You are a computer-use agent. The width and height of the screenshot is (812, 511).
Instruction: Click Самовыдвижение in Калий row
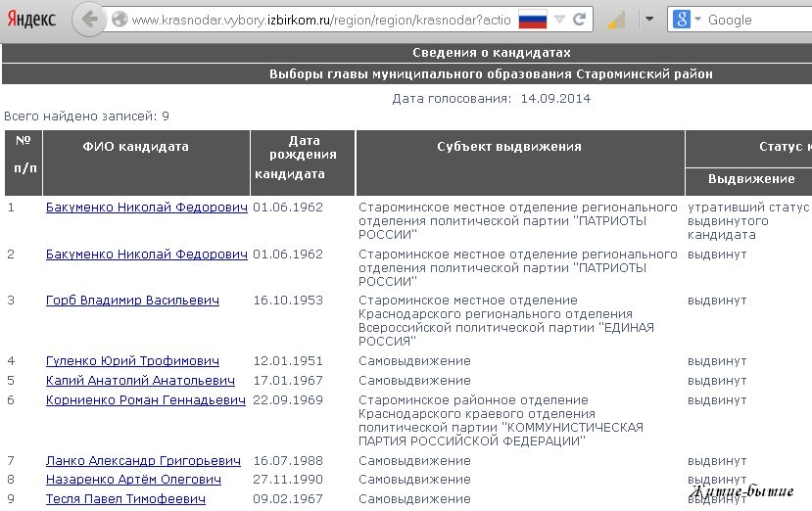point(414,381)
